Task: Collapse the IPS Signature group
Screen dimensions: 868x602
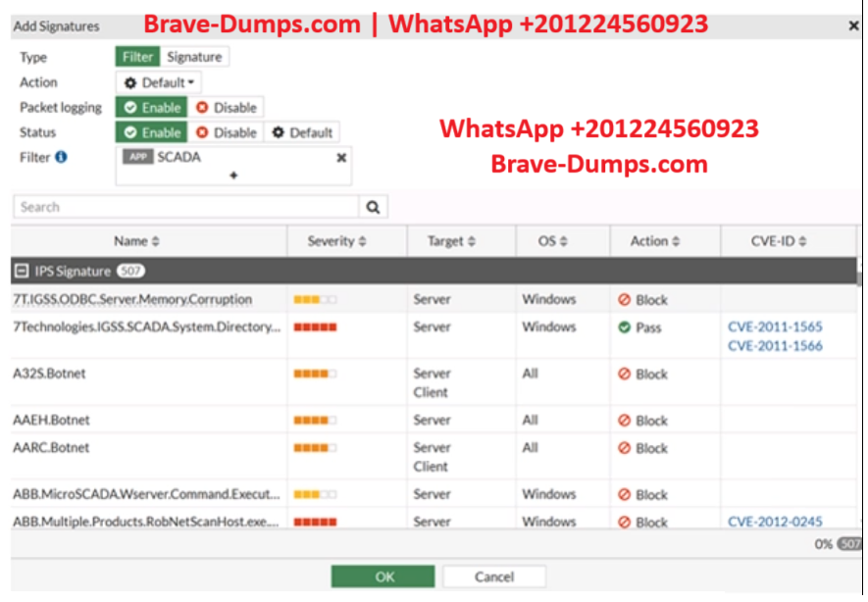Action: pos(22,271)
